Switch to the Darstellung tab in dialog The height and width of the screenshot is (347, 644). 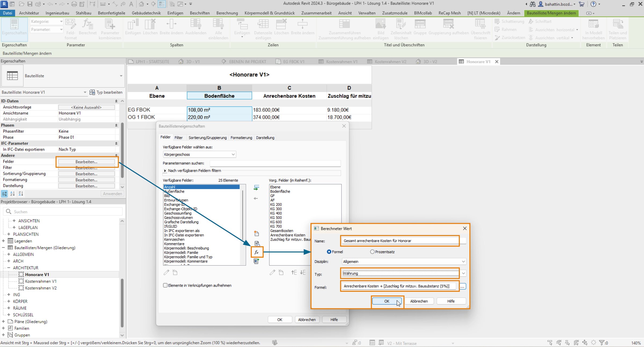coord(265,138)
